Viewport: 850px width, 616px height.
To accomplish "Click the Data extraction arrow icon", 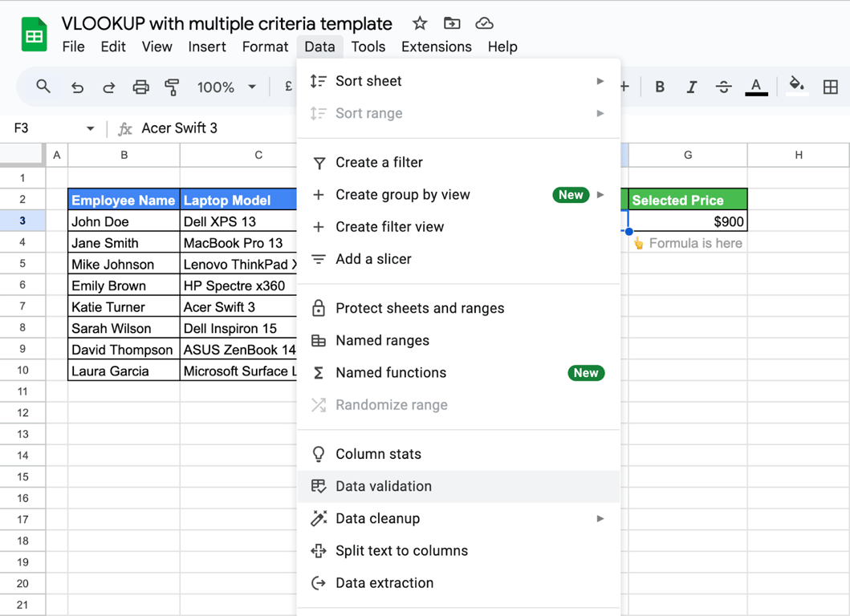I will [319, 583].
